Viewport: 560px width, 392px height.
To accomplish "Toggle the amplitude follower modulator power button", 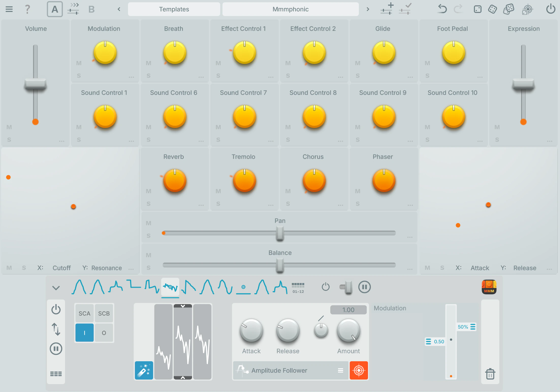I will click(x=56, y=309).
